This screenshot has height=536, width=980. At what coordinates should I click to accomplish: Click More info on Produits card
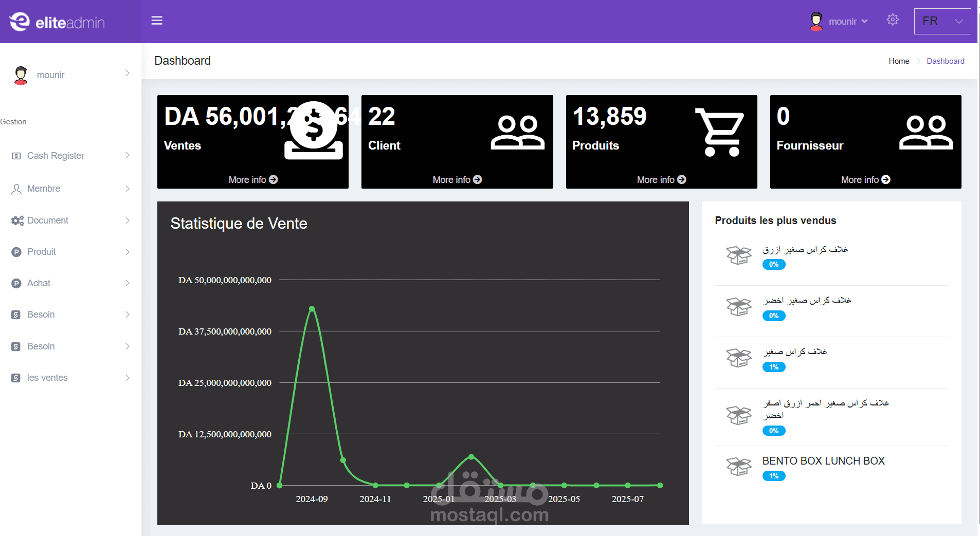click(x=661, y=179)
